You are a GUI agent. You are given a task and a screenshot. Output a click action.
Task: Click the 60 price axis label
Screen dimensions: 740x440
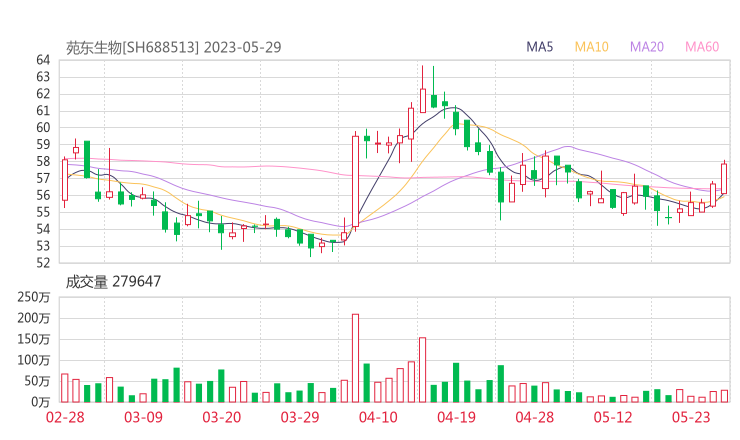pos(43,127)
